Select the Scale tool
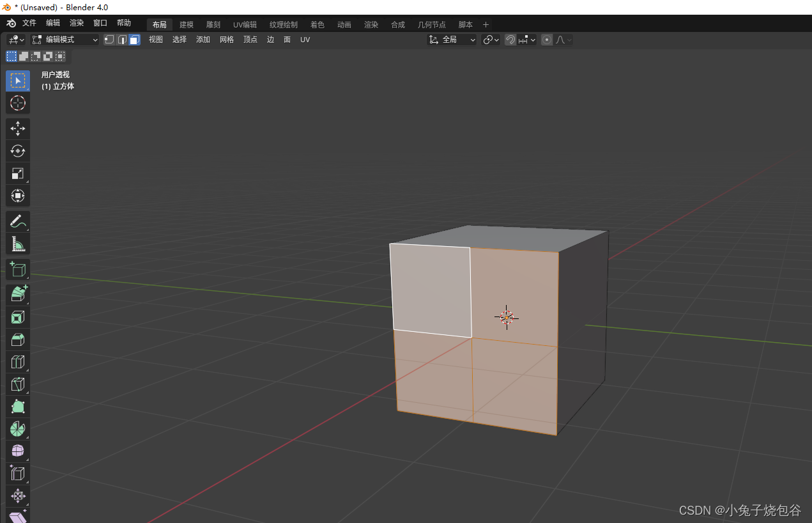 [x=18, y=173]
